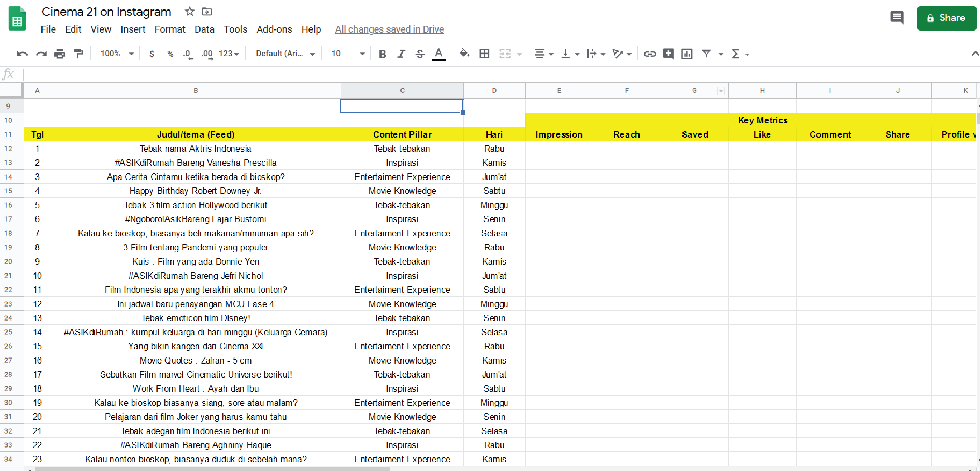Click the 'Content Pillar' header cell

pyautogui.click(x=402, y=134)
